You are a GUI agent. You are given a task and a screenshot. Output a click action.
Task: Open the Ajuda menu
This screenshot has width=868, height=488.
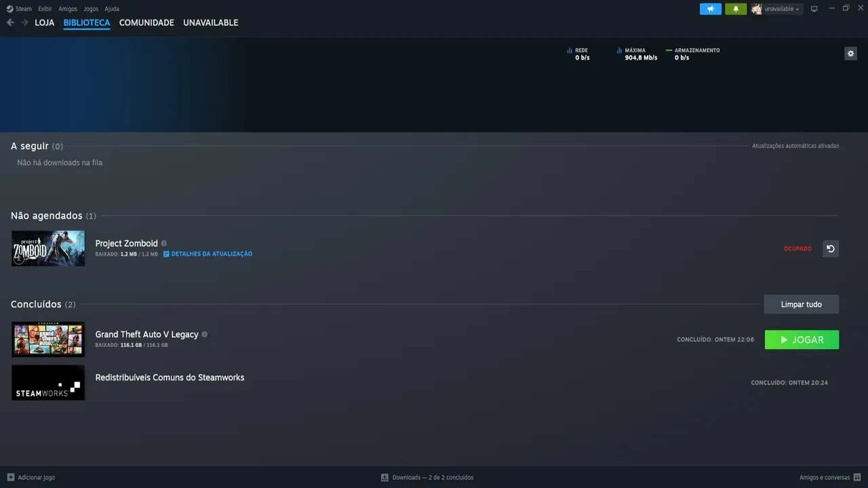(x=112, y=9)
